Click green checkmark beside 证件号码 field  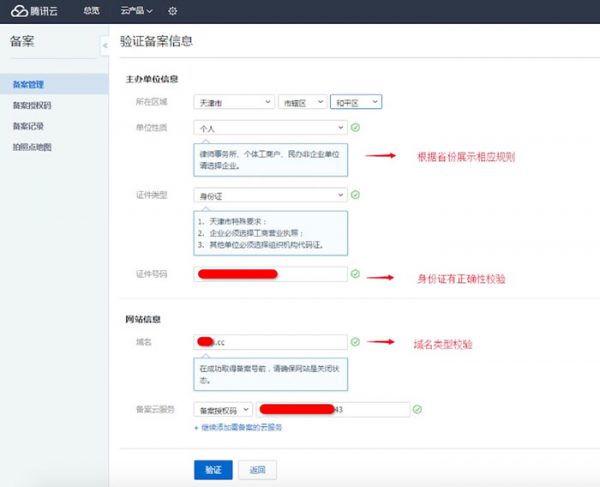pos(356,273)
